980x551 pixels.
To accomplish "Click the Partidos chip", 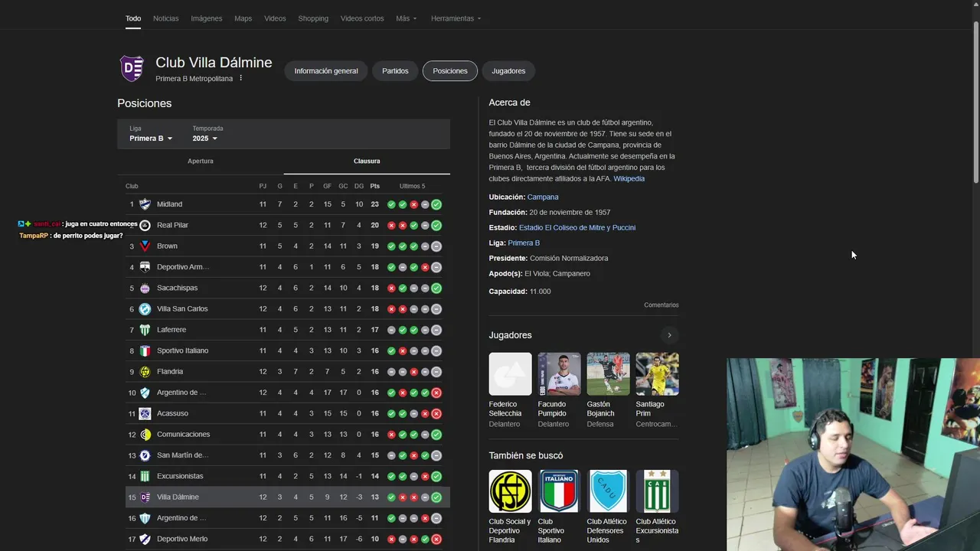I will click(395, 71).
